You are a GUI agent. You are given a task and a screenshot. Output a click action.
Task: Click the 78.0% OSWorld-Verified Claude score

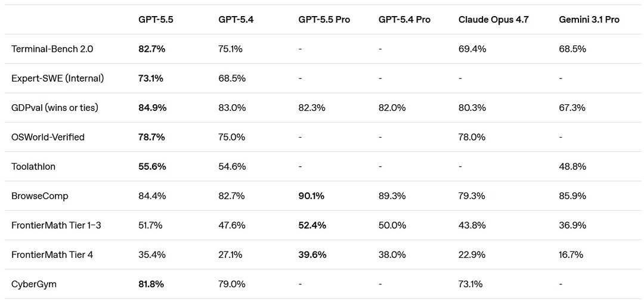point(472,137)
